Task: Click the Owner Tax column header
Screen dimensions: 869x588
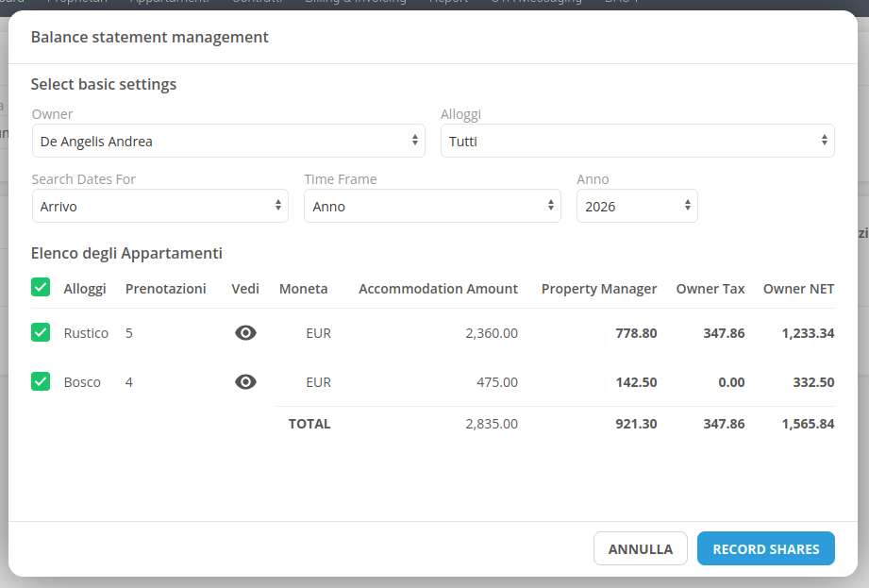Action: (x=710, y=289)
